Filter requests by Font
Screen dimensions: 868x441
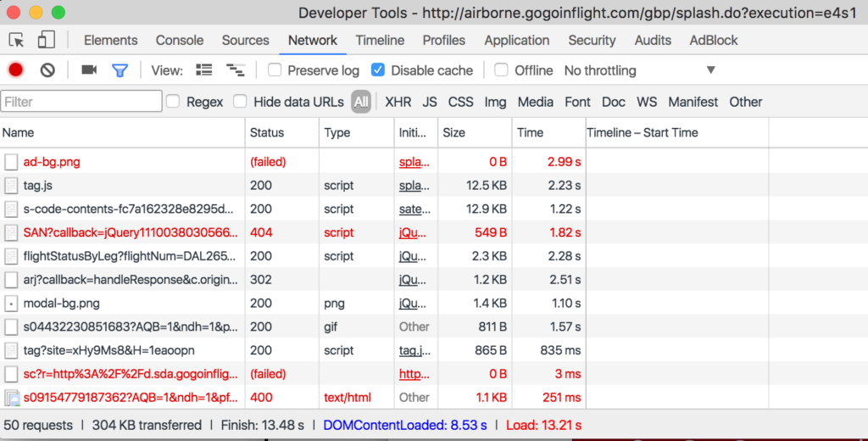pyautogui.click(x=577, y=102)
